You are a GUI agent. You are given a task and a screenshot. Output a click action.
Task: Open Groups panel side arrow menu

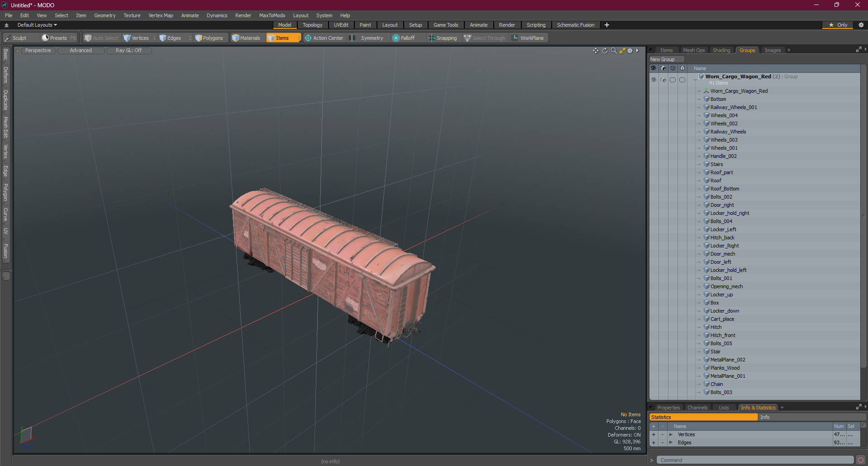pos(865,50)
